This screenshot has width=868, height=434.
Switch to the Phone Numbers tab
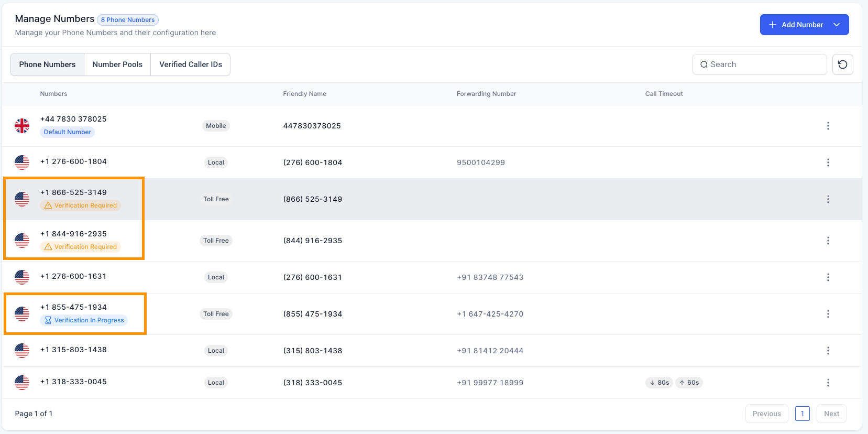coord(47,64)
